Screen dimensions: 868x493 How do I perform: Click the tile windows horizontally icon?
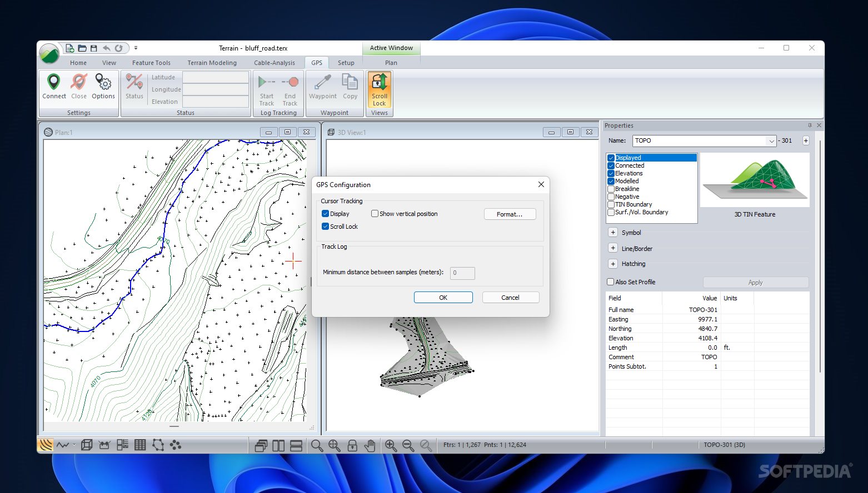296,445
